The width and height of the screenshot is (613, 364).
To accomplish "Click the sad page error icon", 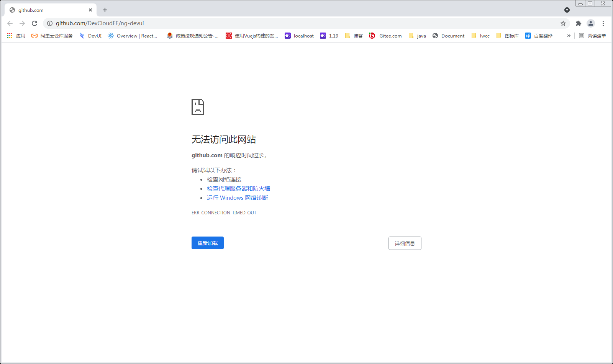I will 198,107.
